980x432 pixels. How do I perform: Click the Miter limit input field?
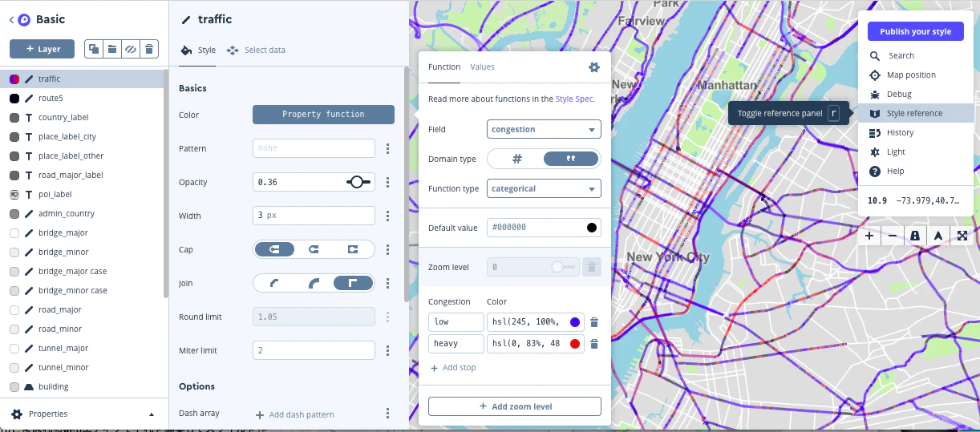click(x=314, y=350)
